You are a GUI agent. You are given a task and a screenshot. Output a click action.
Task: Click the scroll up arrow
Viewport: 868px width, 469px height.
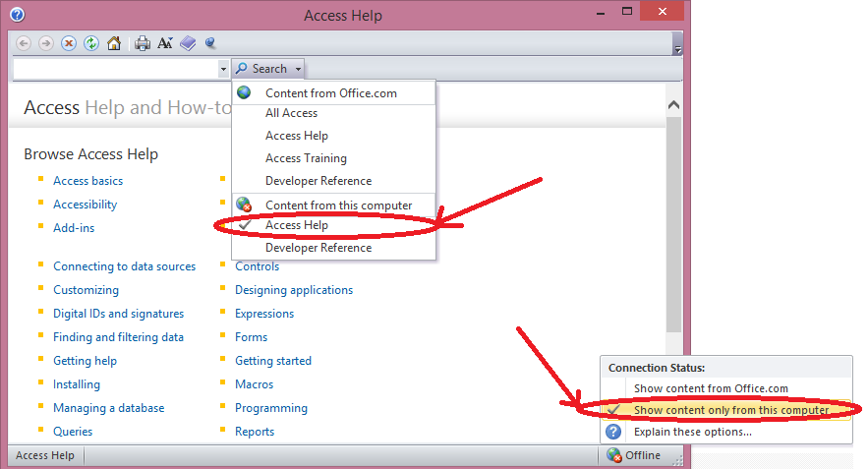(673, 104)
